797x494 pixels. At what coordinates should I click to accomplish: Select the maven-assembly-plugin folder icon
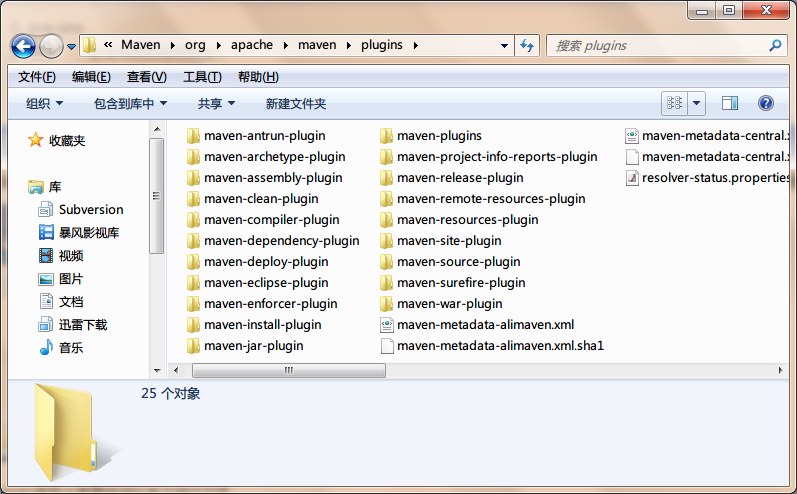(x=193, y=178)
